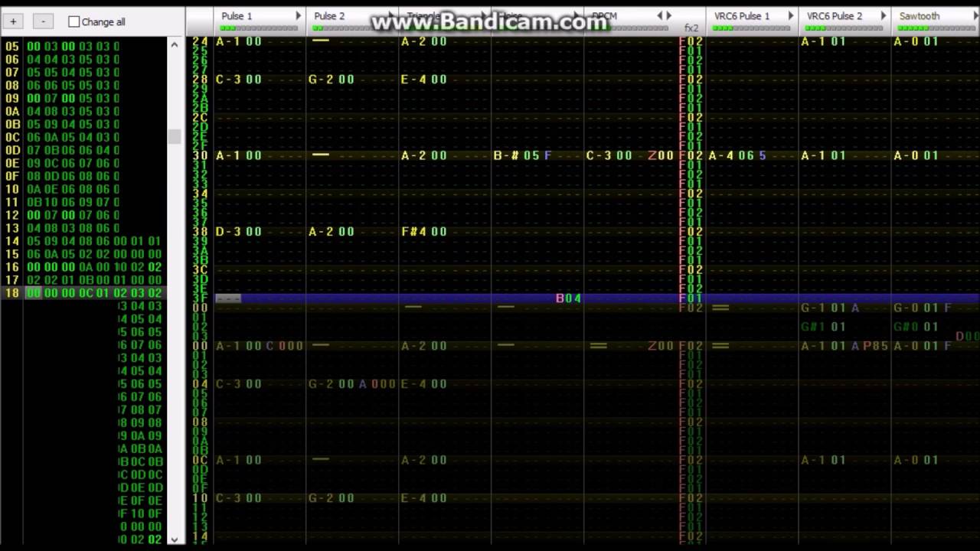Click Pulse 2 note A-2 00 on row 38

332,232
